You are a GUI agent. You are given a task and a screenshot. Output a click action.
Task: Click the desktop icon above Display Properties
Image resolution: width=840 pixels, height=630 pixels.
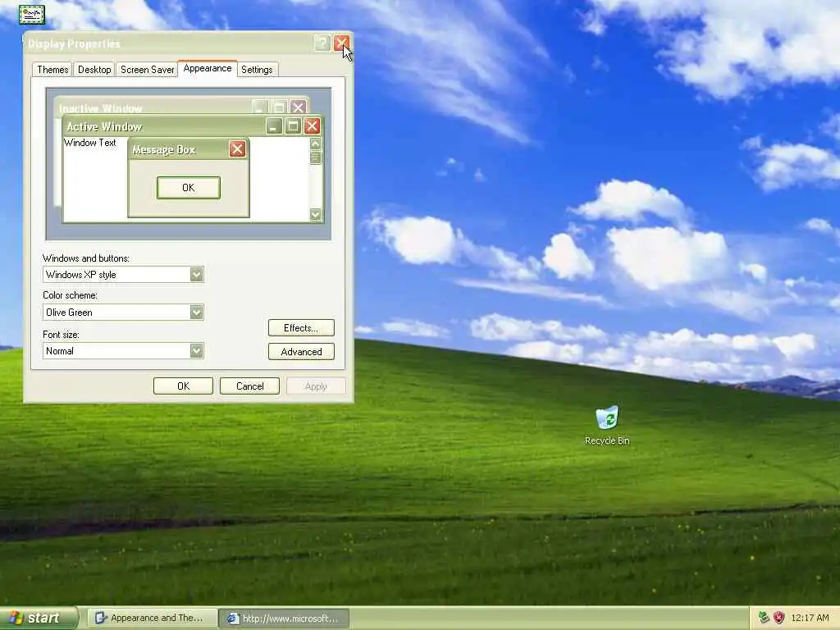[x=32, y=14]
